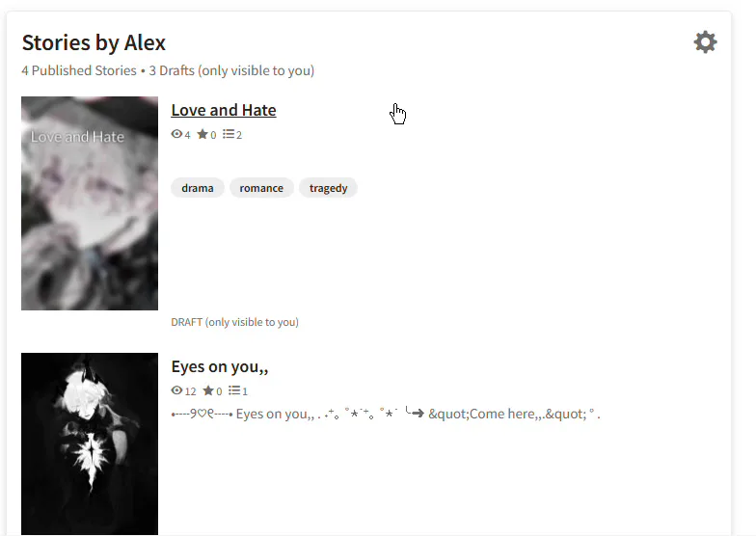Open the Love and Hate story title
Screen dimensions: 756x536
pos(224,110)
